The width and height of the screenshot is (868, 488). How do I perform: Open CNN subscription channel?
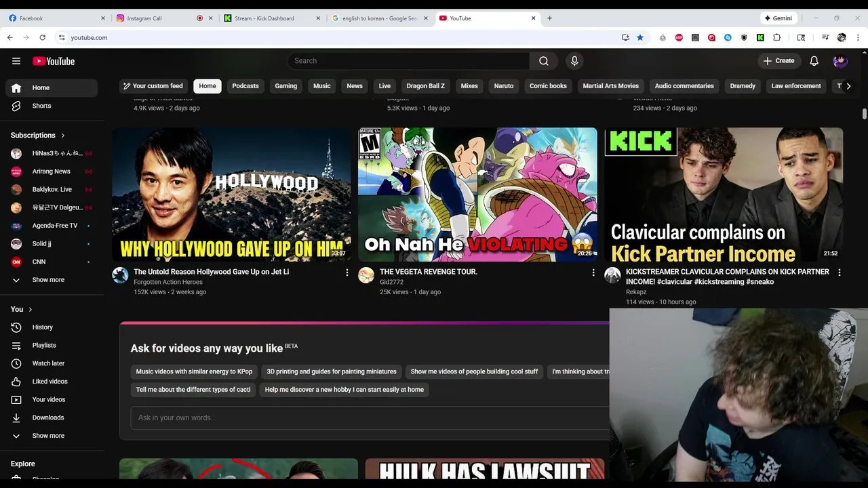coord(52,262)
